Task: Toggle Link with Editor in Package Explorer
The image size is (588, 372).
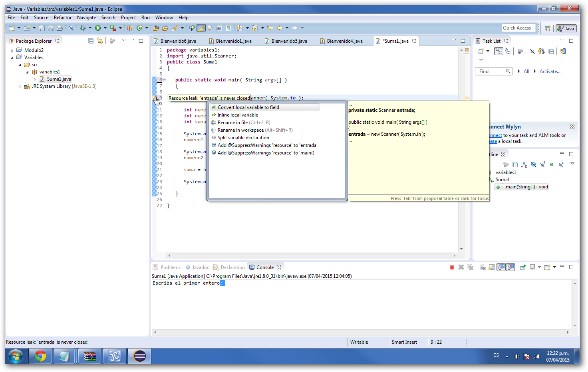Action: pyautogui.click(x=100, y=41)
